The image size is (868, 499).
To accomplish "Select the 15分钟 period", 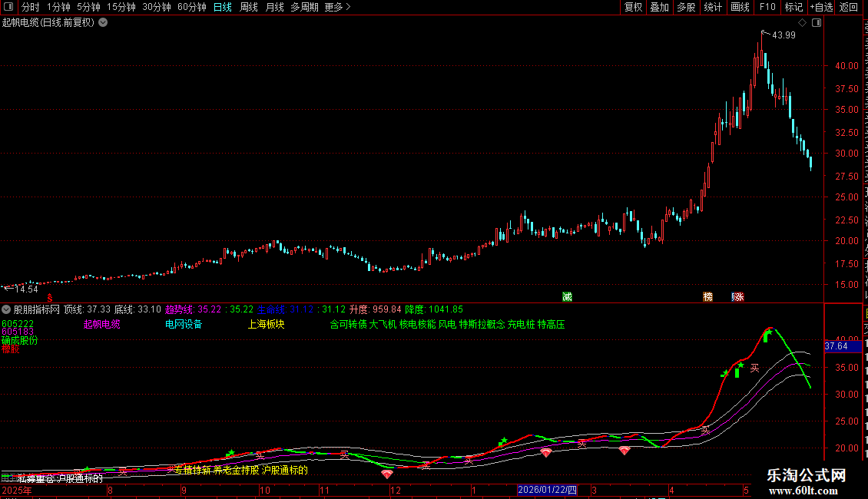I will click(121, 7).
